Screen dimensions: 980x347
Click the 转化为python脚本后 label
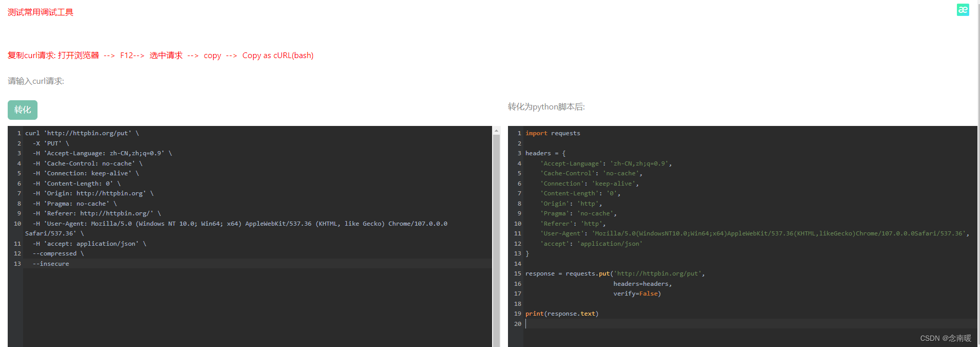[546, 107]
